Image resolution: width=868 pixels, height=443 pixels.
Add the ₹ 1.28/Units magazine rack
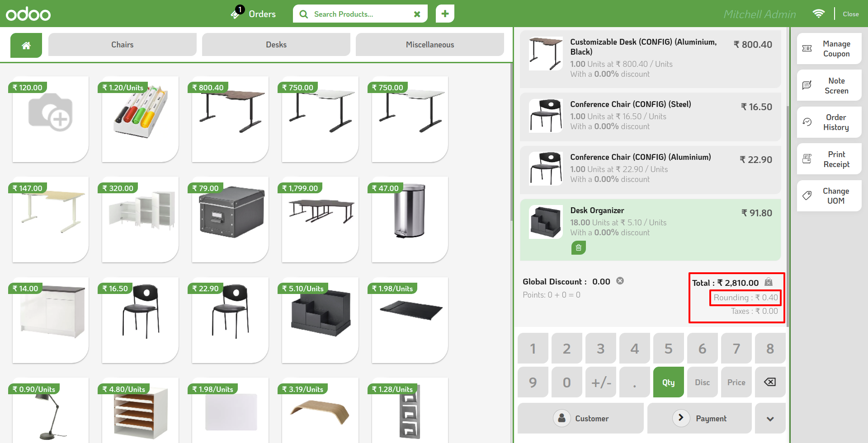[410, 411]
